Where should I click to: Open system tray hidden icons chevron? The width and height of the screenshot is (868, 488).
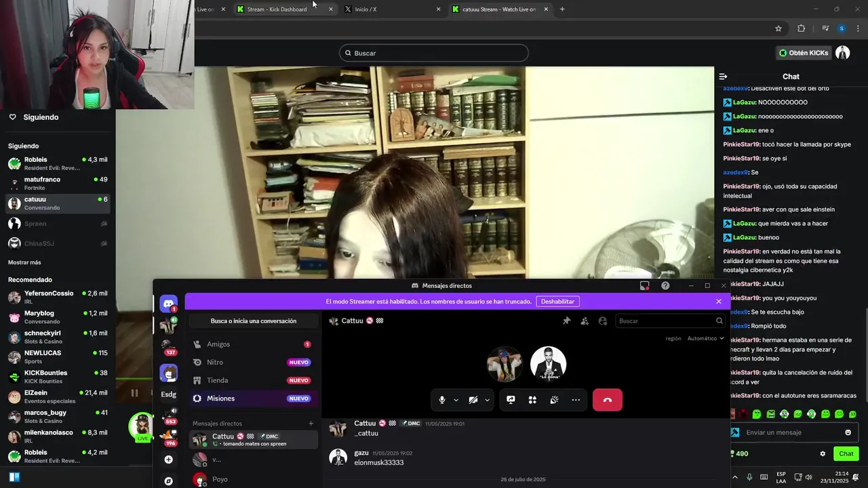coord(734,477)
